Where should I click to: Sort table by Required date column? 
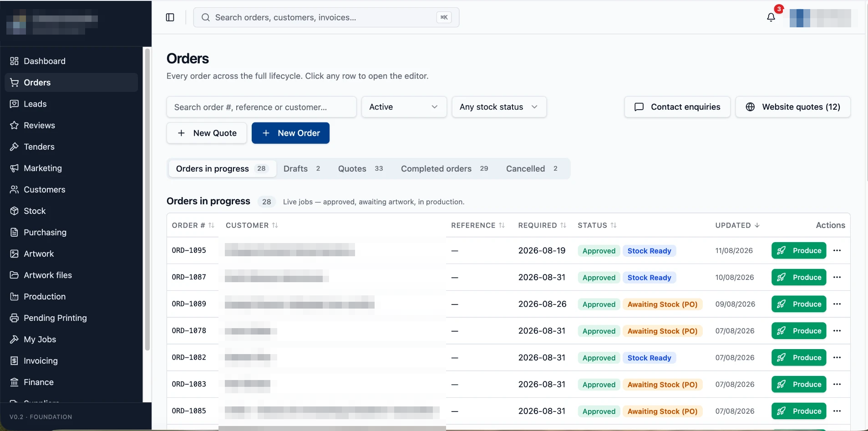pyautogui.click(x=542, y=225)
